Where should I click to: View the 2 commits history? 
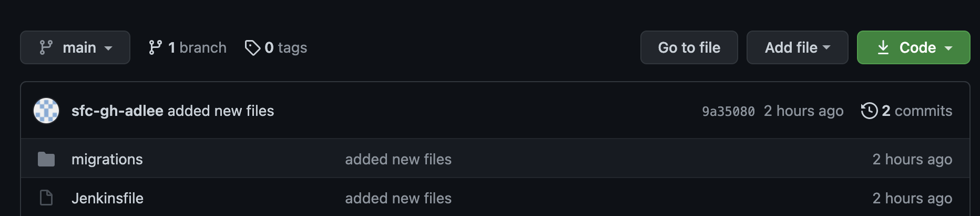click(916, 111)
